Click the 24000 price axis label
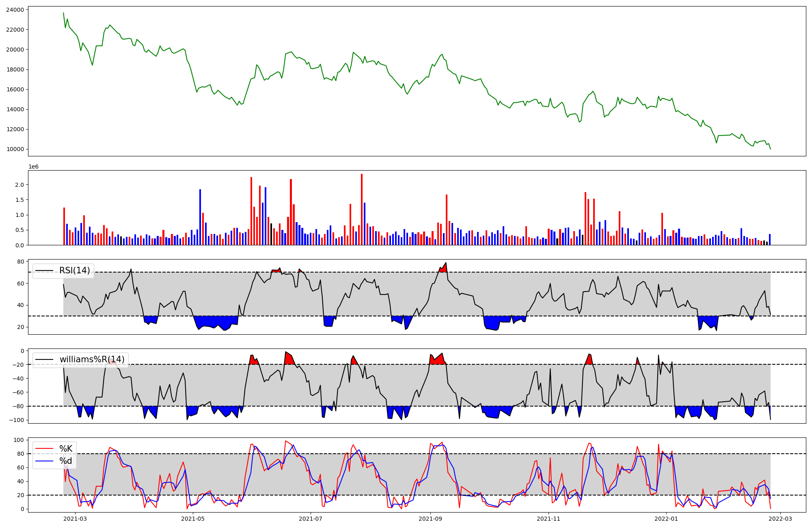 click(x=15, y=10)
